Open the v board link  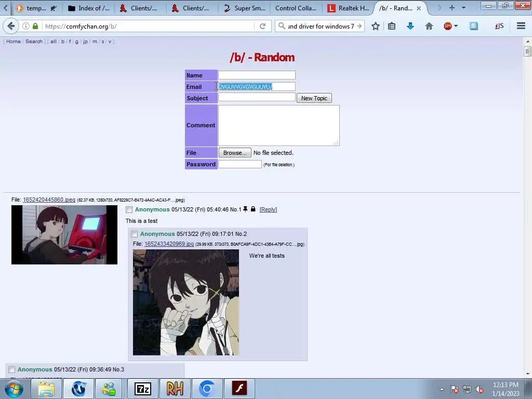pyautogui.click(x=110, y=42)
